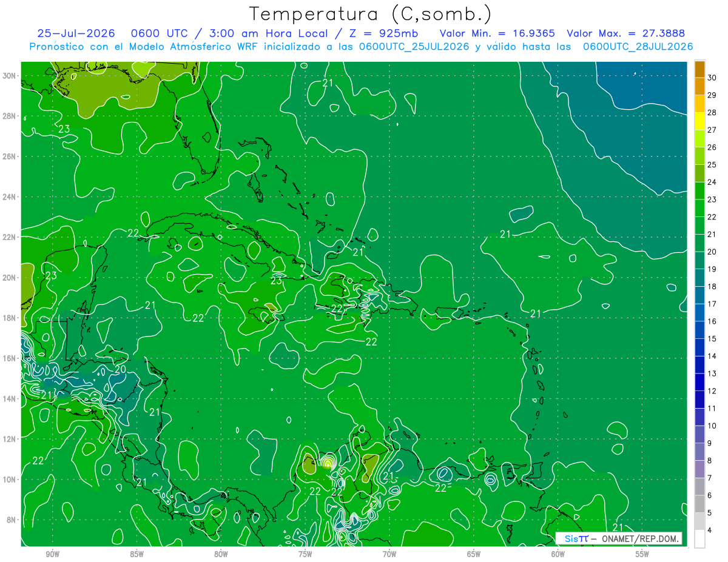Click the 18N latitude axis label

tap(10, 318)
